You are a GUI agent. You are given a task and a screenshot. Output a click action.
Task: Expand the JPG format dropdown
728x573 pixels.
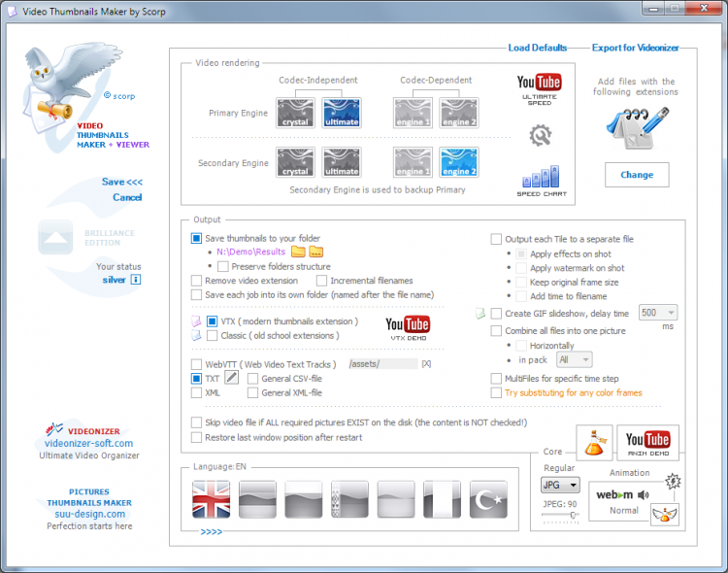point(560,485)
